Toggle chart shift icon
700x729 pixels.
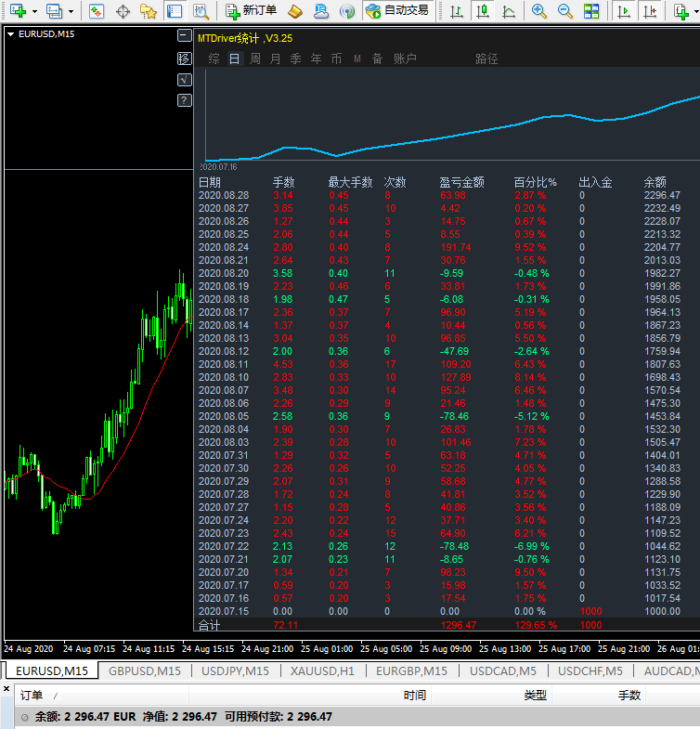pos(649,11)
